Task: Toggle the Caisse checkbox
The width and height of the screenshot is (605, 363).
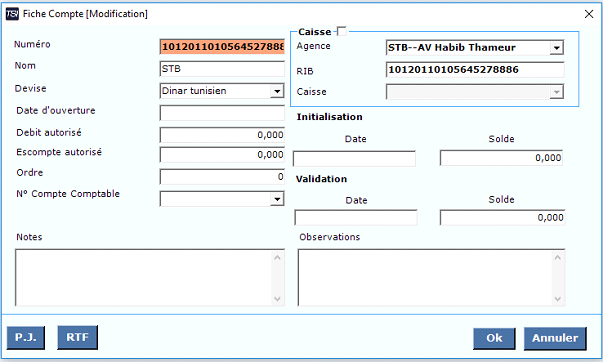Action: (342, 31)
